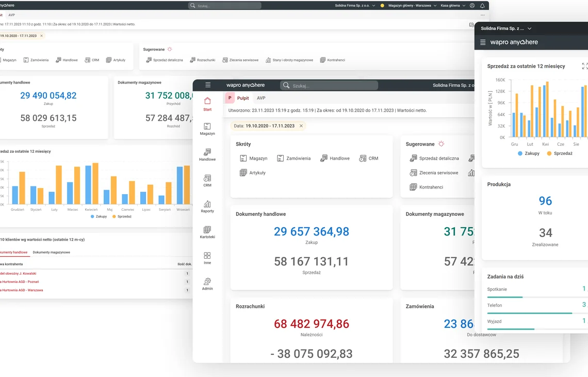Expand Kasa główna dropdown in top bar
Viewport: 588px width, 377px height.
453,6
